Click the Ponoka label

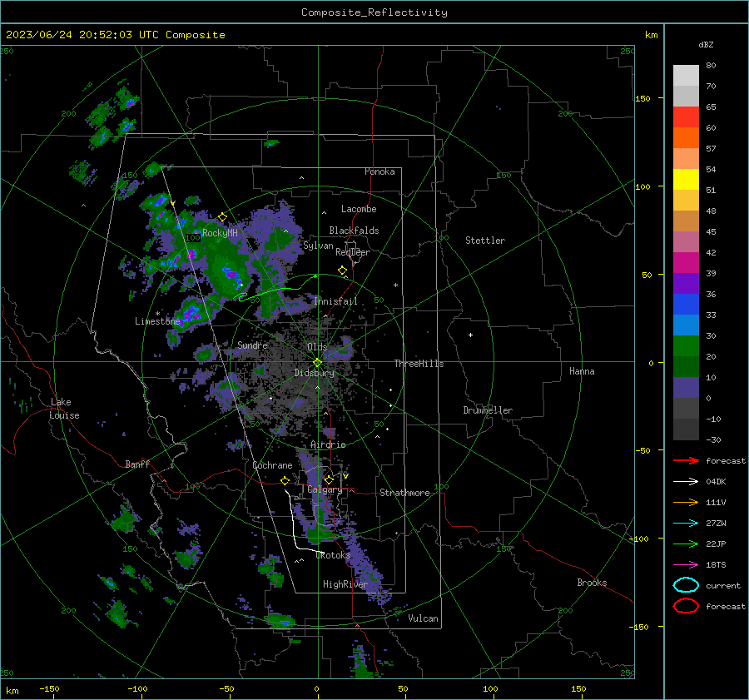(x=379, y=171)
